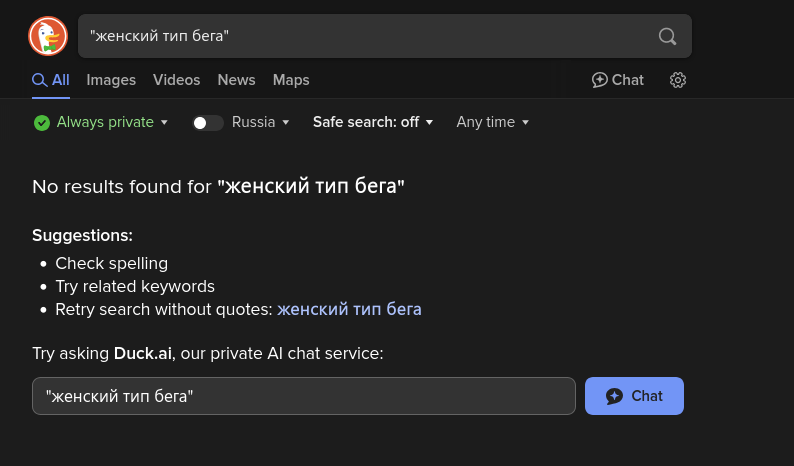The width and height of the screenshot is (794, 466).
Task: Click the green Always private checkmark icon
Action: click(x=42, y=123)
